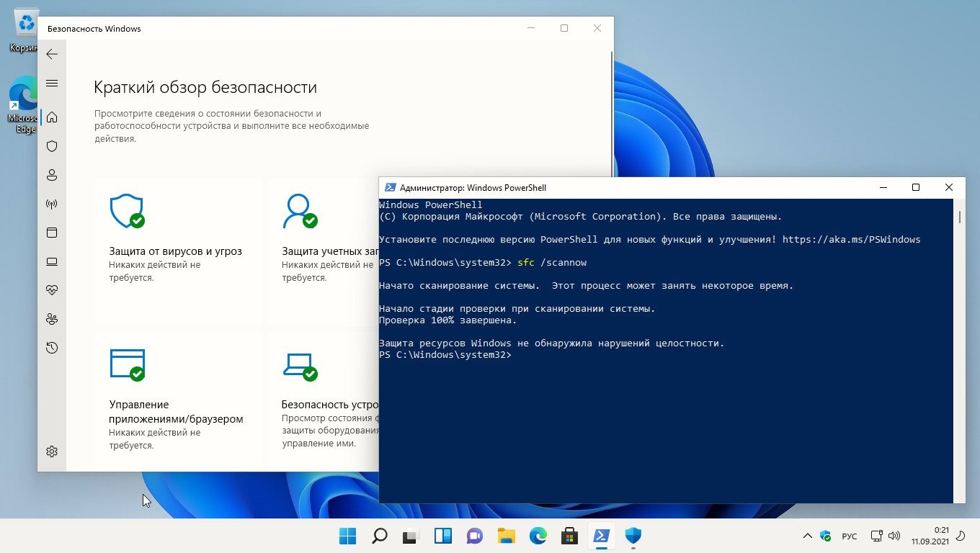The height and width of the screenshot is (553, 980).
Task: Show hidden tray icons chevron
Action: tap(807, 536)
